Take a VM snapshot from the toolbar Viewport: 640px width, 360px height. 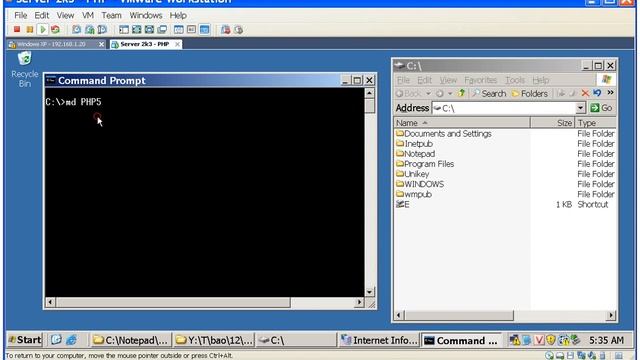[76, 29]
